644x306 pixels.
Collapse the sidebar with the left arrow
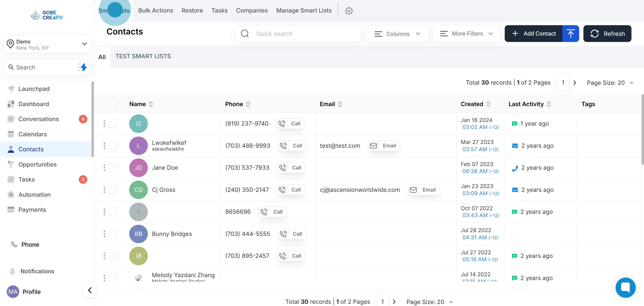pyautogui.click(x=89, y=290)
